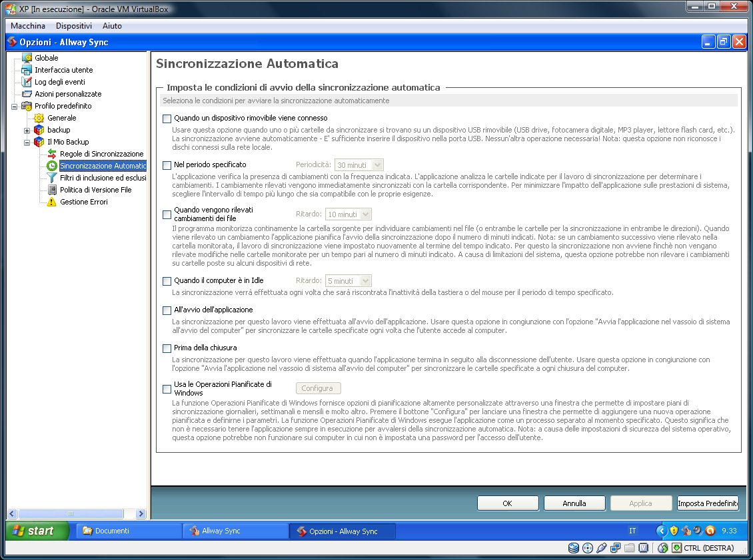Image resolution: width=753 pixels, height=560 pixels.
Task: Click the Interfaccia utente icon
Action: point(27,70)
